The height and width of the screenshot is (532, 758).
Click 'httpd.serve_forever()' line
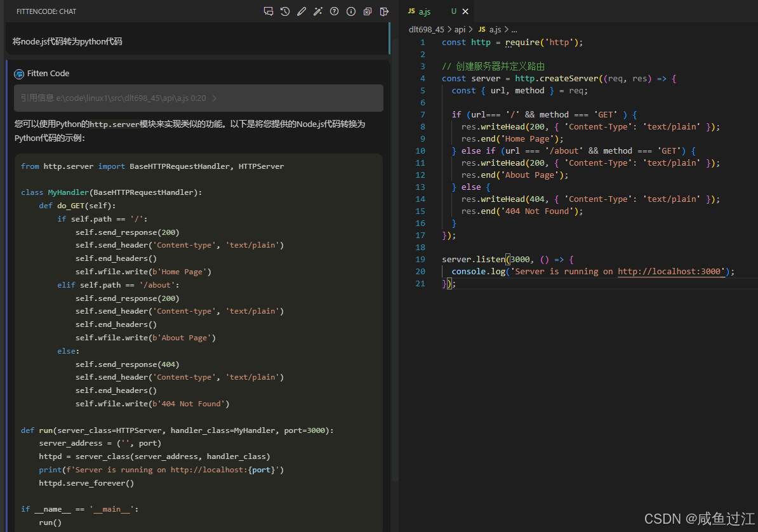[86, 483]
